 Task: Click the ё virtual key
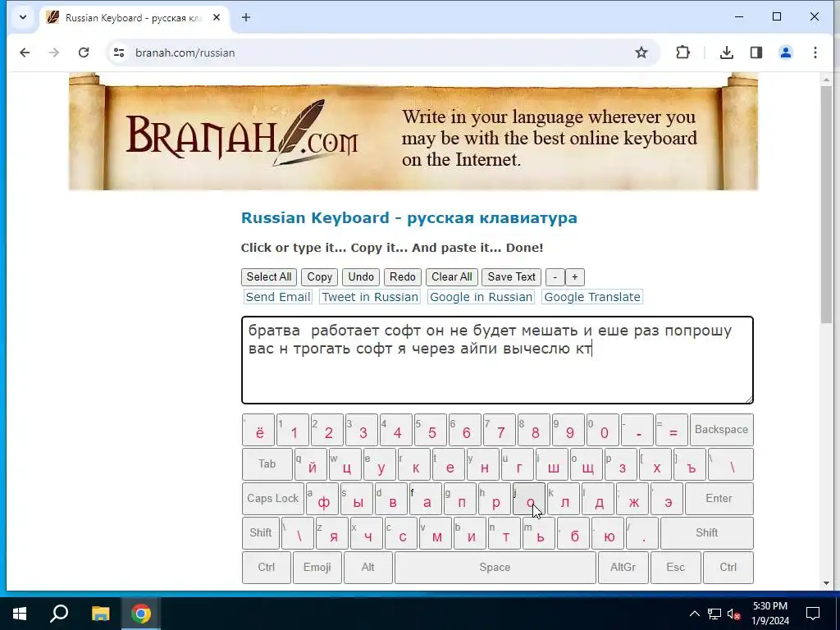[258, 430]
